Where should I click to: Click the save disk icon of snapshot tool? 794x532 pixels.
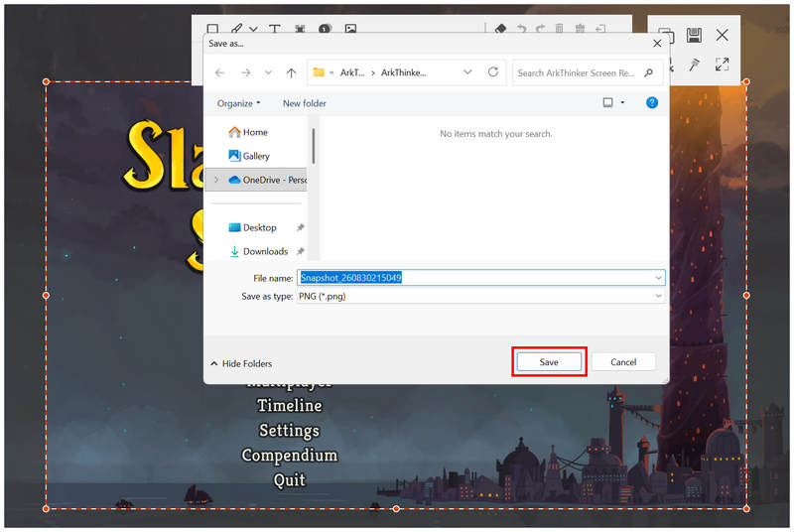pyautogui.click(x=694, y=35)
